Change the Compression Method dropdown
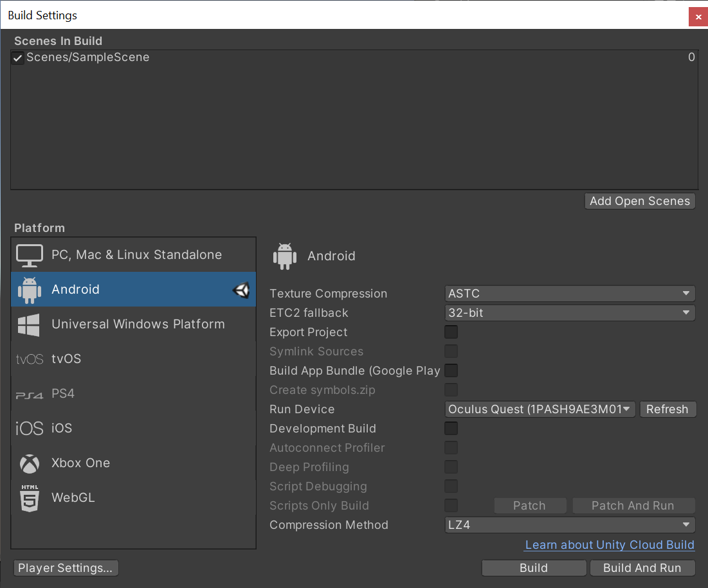This screenshot has width=708, height=588. tap(570, 525)
